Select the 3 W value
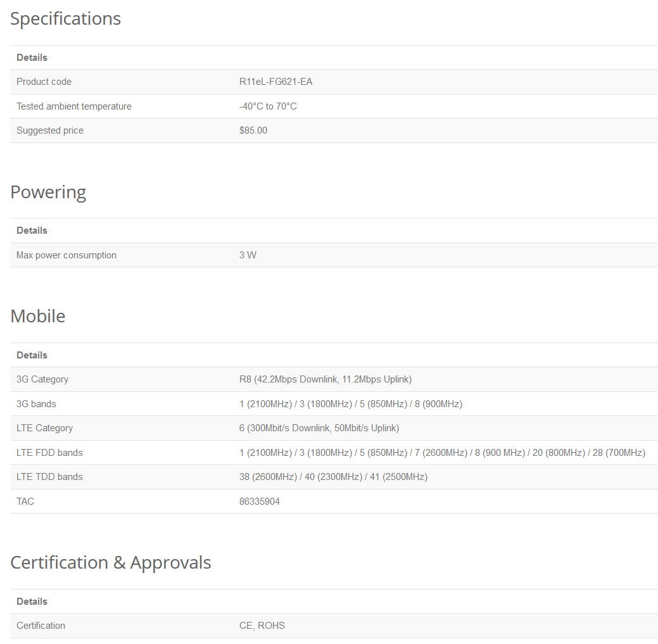Viewport: 658px width, 644px height. 248,255
